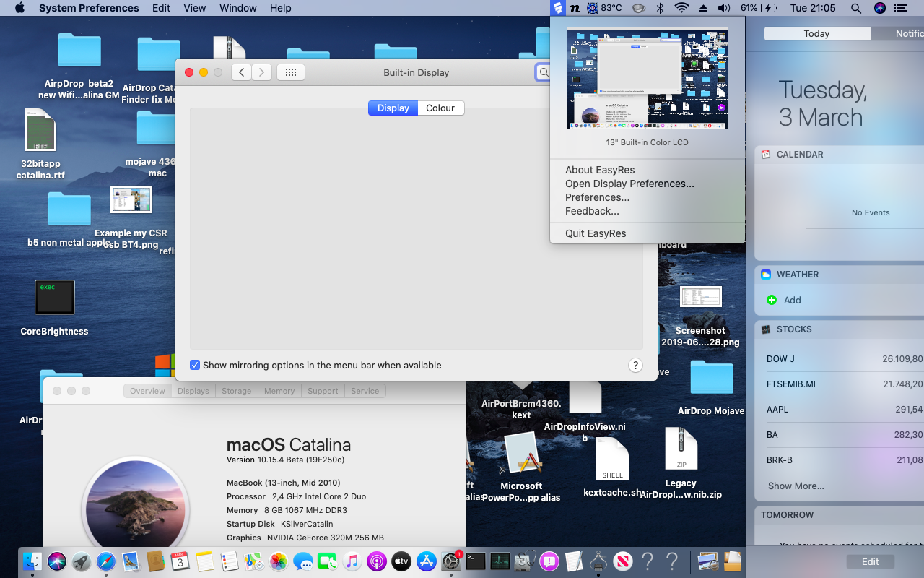Open the Window menu

click(237, 8)
